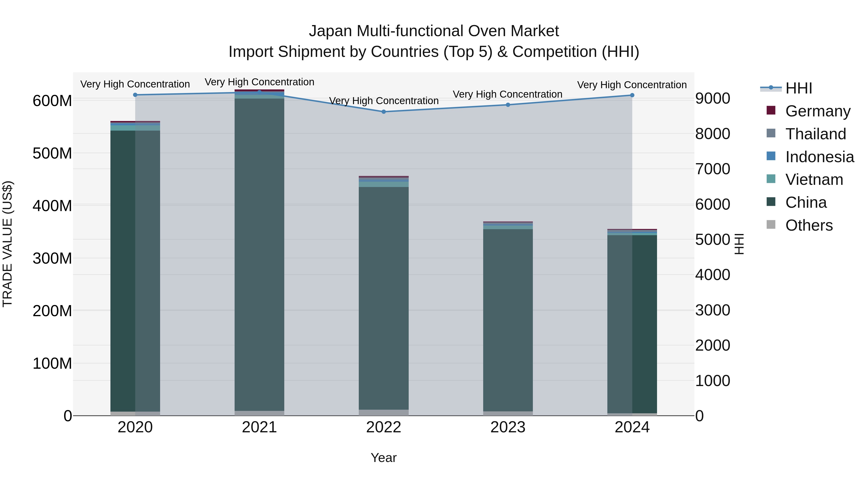Click the 1000 HHI axis tick
Image resolution: width=868 pixels, height=488 pixels.
pos(713,381)
